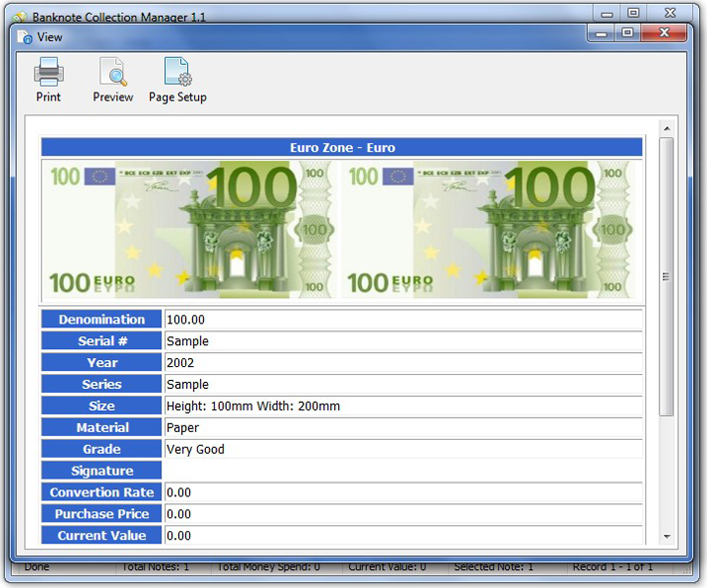Click the Size value with height and width
The height and width of the screenshot is (588, 707).
pyautogui.click(x=254, y=406)
